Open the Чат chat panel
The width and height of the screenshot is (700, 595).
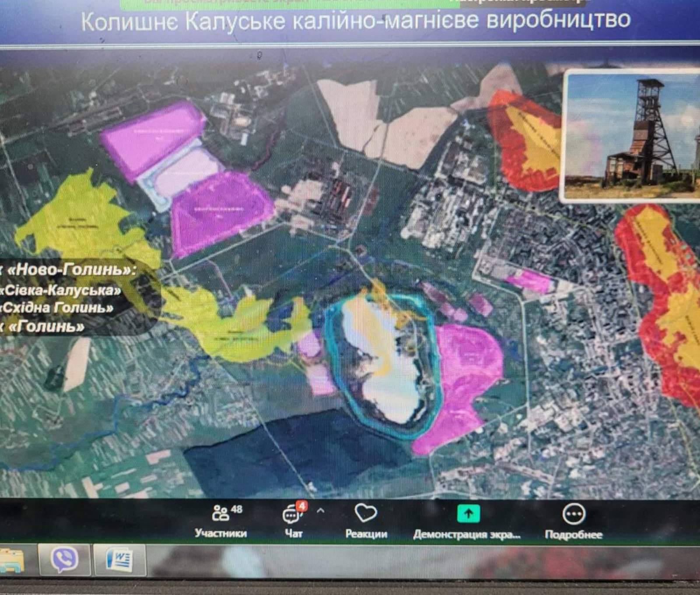(293, 521)
